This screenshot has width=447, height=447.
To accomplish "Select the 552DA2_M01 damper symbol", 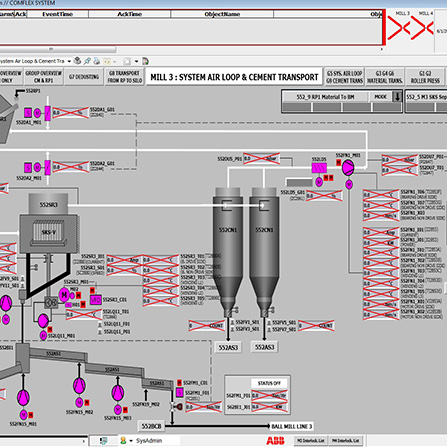I will pyautogui.click(x=48, y=167).
